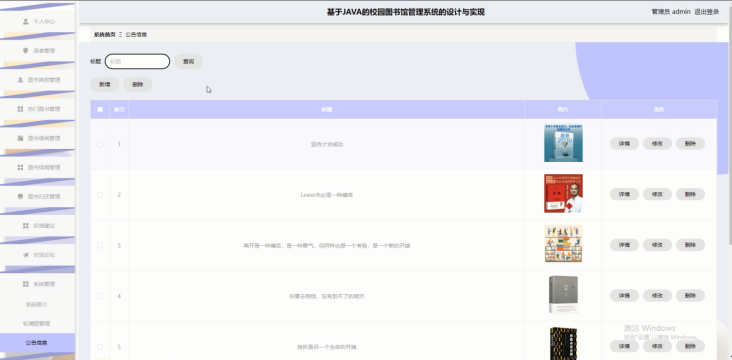Click 修改 for row 5
This screenshot has width=732, height=360.
coord(657,346)
